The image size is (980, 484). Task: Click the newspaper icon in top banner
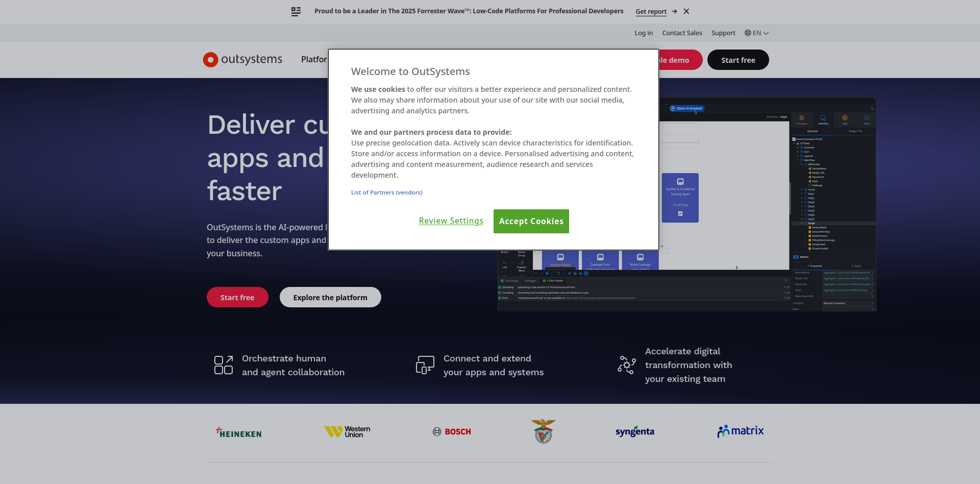pyautogui.click(x=296, y=11)
